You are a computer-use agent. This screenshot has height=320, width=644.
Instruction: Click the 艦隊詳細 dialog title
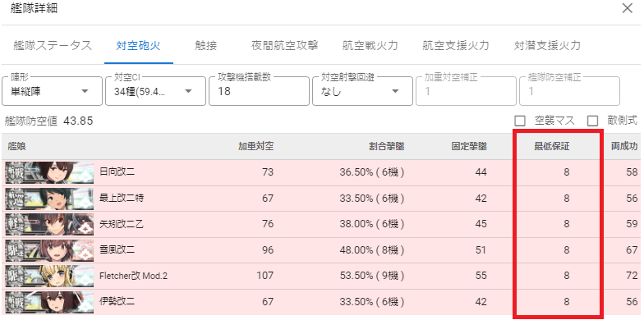pos(34,8)
